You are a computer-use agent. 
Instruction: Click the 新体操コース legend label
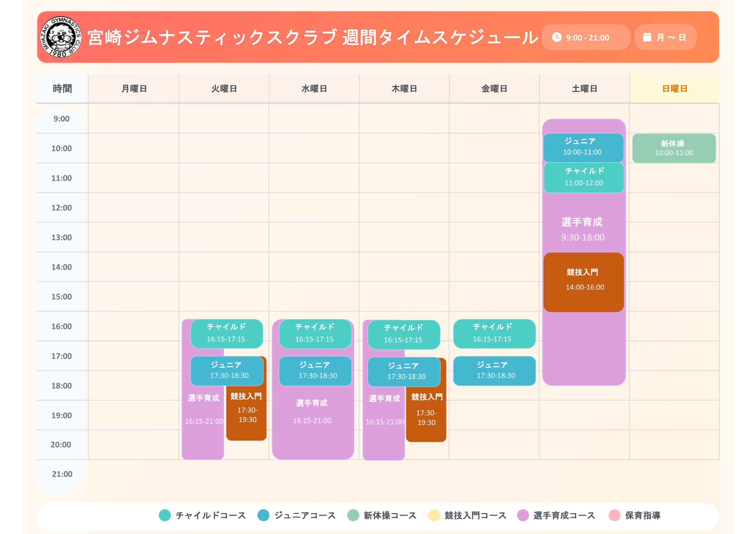tap(390, 515)
